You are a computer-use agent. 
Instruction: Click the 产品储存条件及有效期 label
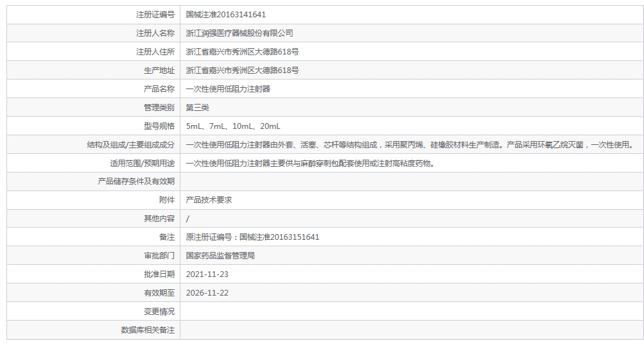coord(136,181)
